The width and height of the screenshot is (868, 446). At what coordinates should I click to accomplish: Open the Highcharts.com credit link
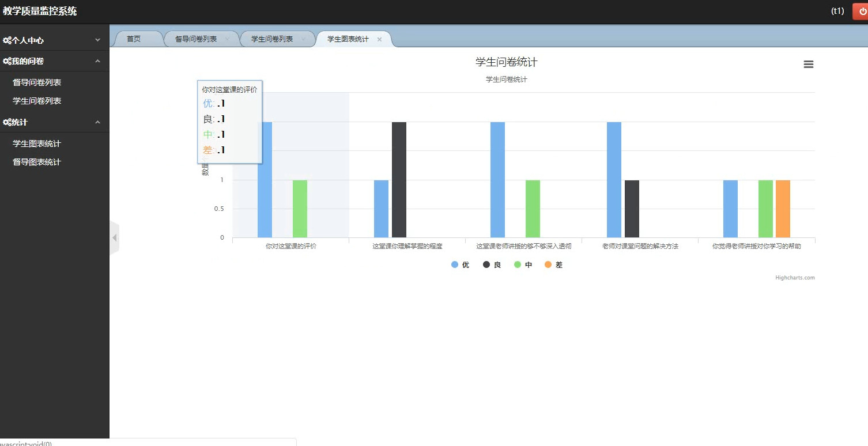tap(795, 278)
